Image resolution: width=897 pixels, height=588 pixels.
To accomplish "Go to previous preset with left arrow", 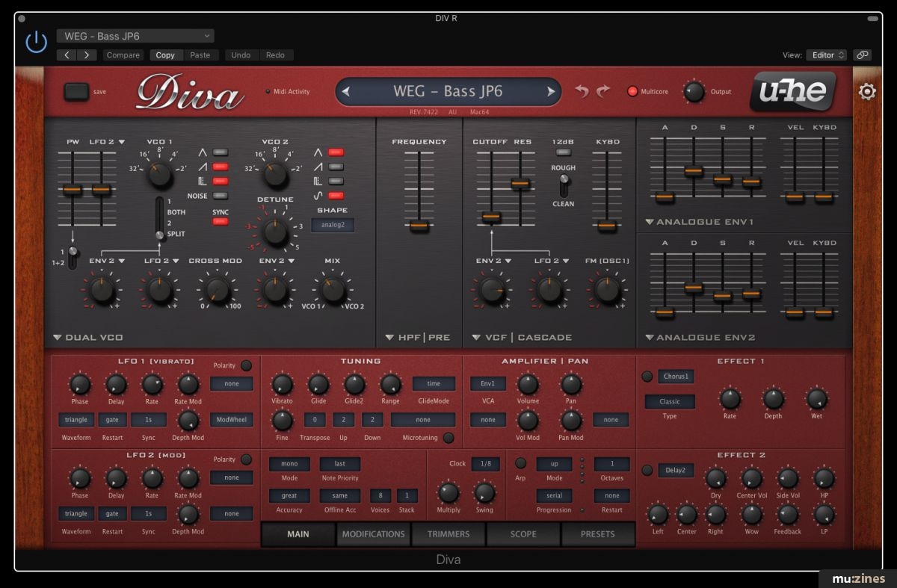I will tap(345, 92).
